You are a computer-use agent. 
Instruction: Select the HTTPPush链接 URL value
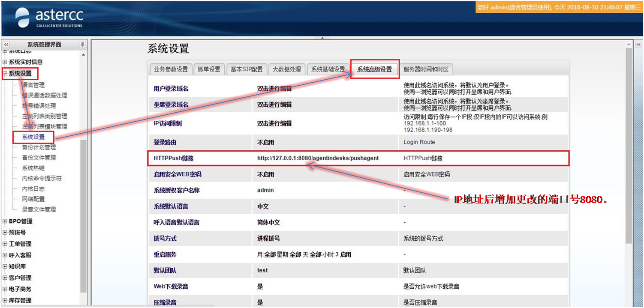pos(318,158)
